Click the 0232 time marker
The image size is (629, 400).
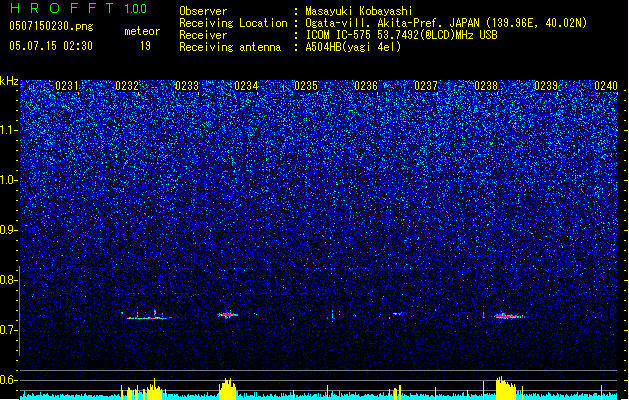coord(127,86)
